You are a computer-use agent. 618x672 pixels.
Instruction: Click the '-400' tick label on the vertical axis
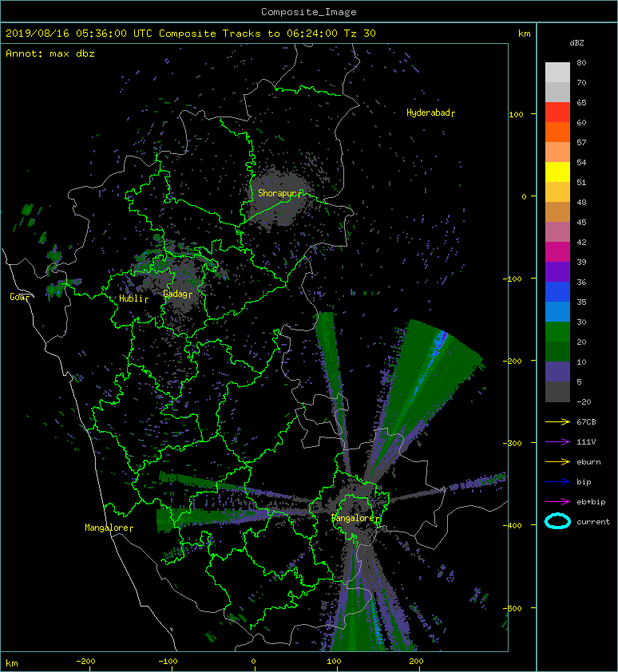pyautogui.click(x=512, y=525)
